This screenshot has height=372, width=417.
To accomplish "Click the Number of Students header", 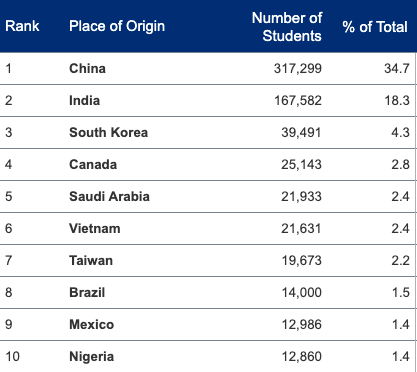I will [x=287, y=27].
